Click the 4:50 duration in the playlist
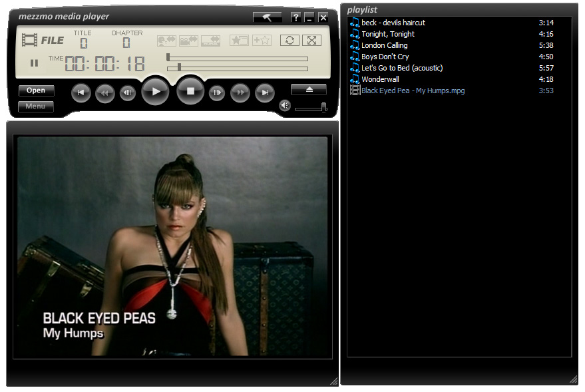 [x=546, y=57]
